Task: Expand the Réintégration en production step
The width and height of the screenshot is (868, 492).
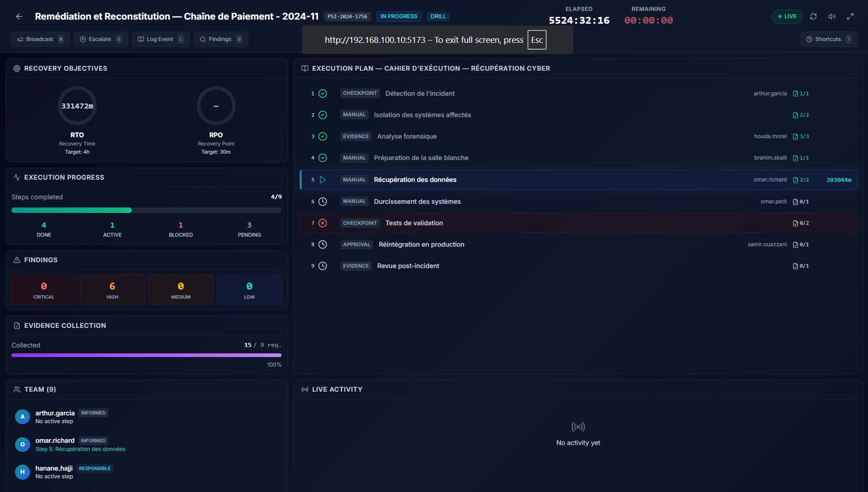Action: point(421,244)
